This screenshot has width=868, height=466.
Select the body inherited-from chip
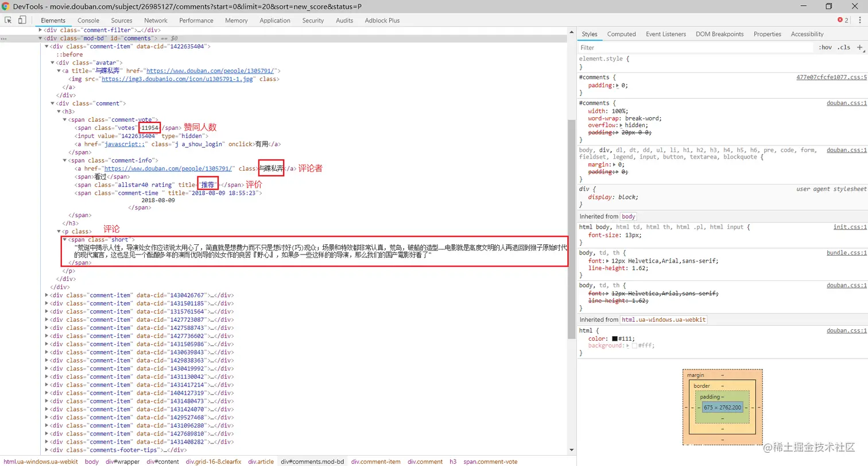(x=629, y=217)
